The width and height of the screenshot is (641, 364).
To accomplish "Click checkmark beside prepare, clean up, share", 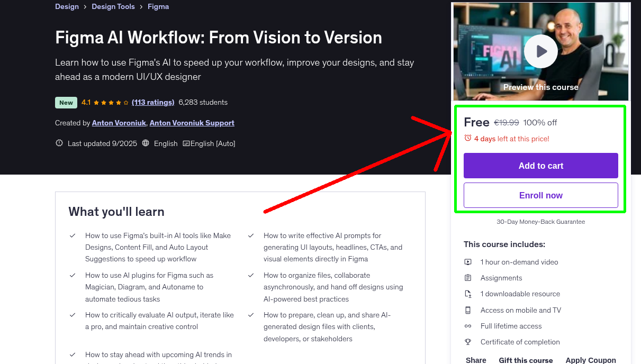I will (251, 315).
